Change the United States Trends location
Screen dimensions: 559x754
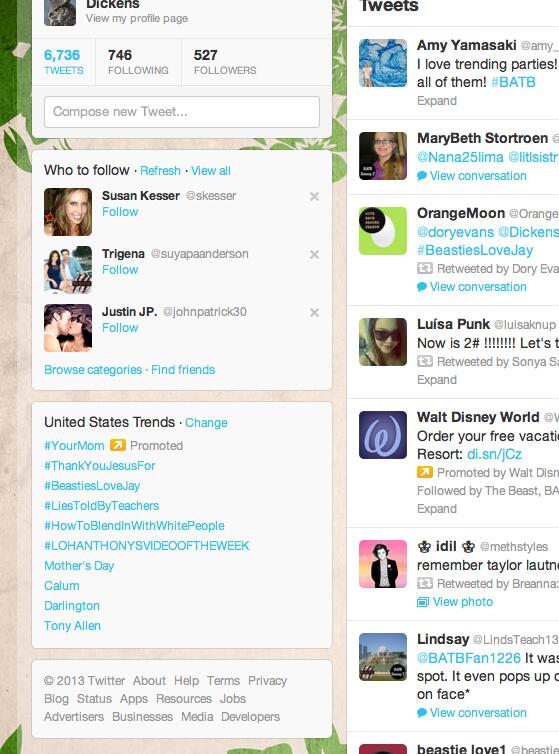[206, 423]
